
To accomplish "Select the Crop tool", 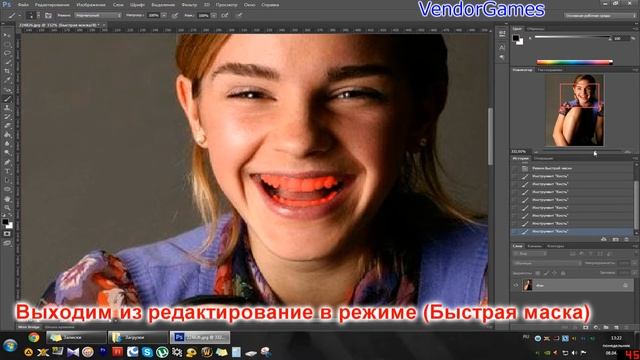I will pos(7,71).
